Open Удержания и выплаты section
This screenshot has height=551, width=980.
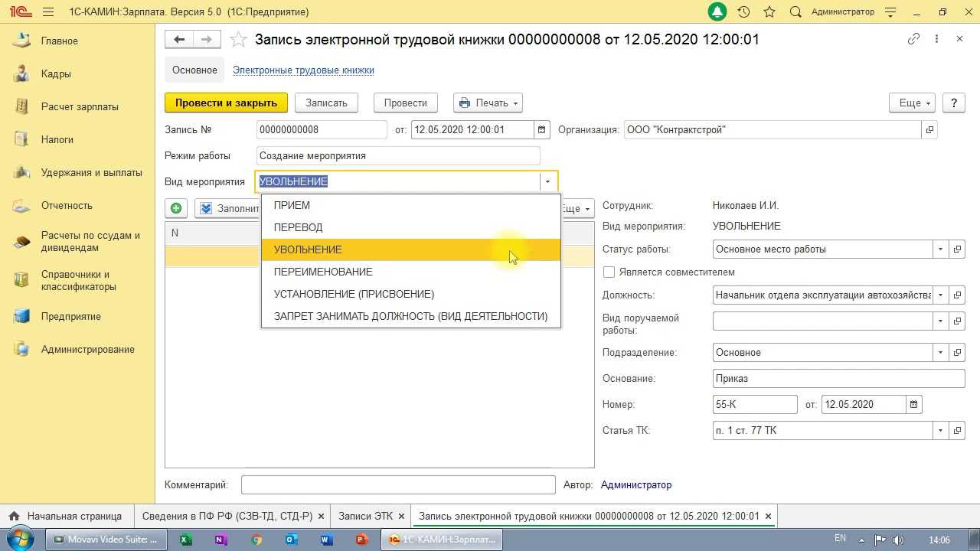[x=91, y=173]
